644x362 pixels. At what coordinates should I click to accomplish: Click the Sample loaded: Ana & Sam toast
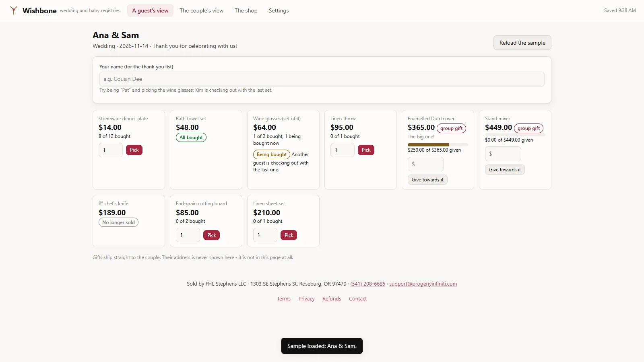[322, 346]
